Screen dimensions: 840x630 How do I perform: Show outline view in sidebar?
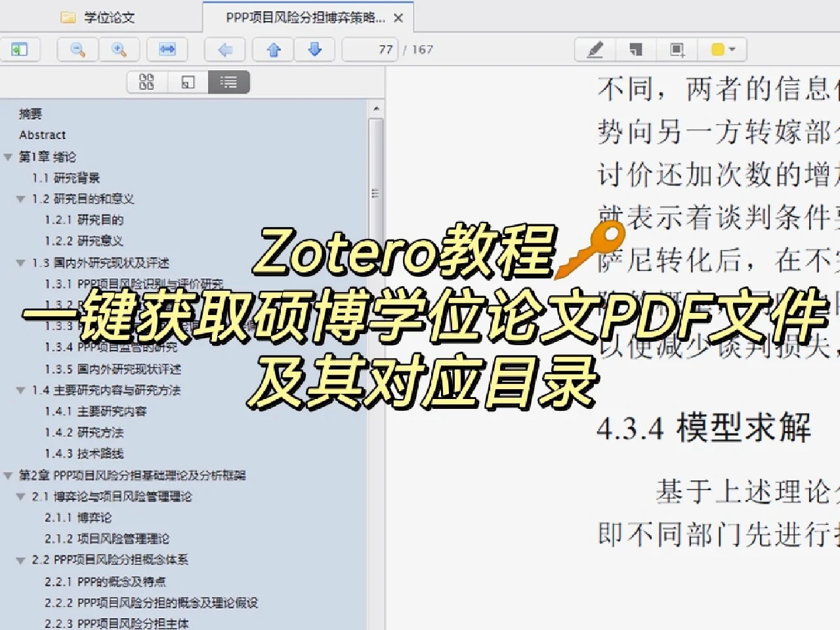tap(228, 82)
